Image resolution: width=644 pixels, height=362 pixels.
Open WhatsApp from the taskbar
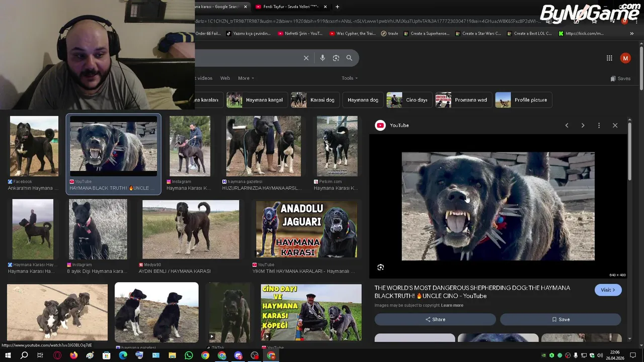[189, 355]
